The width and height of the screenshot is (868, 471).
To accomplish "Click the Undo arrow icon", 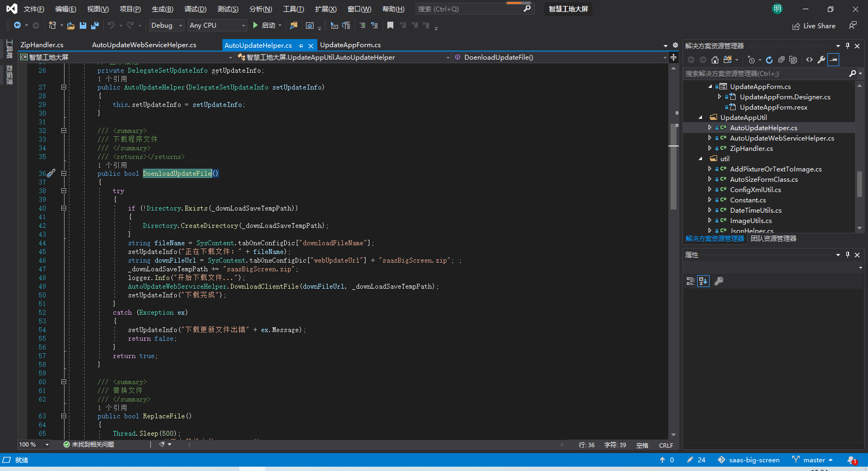I will pyautogui.click(x=111, y=26).
